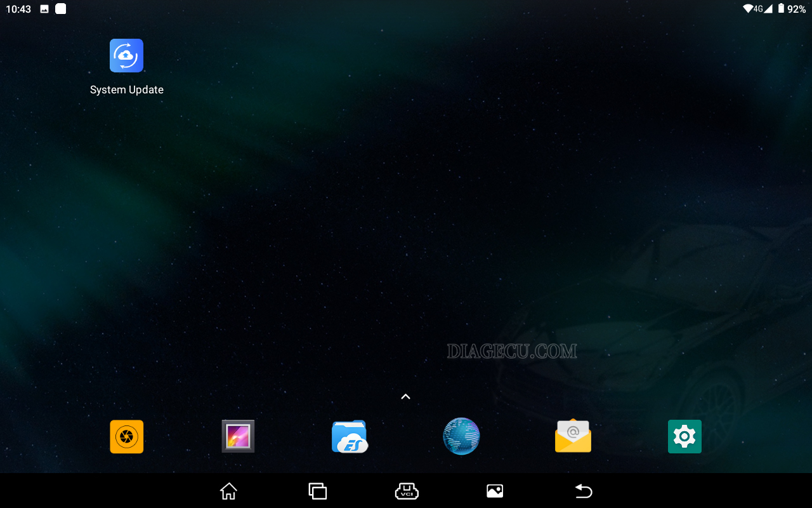Viewport: 812px width, 508px height.
Task: Tap the 10:43 clock in status bar
Action: pyautogui.click(x=18, y=9)
